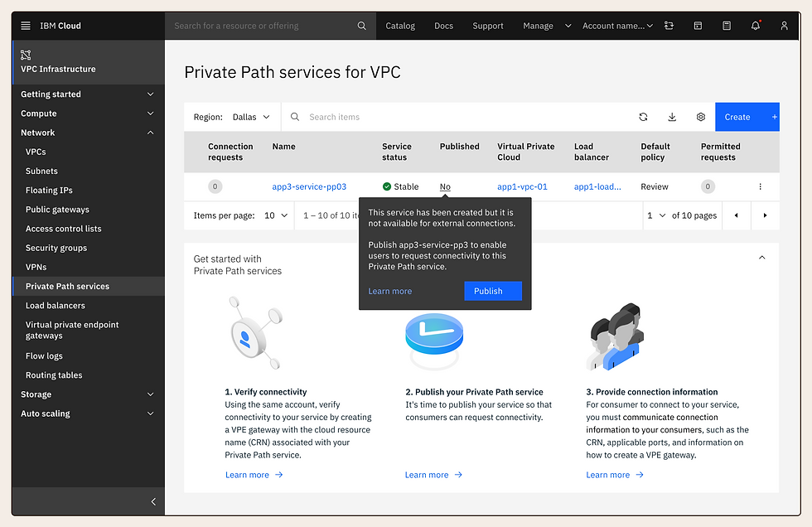The height and width of the screenshot is (527, 812).
Task: Refresh the Private Path services table
Action: 643,117
